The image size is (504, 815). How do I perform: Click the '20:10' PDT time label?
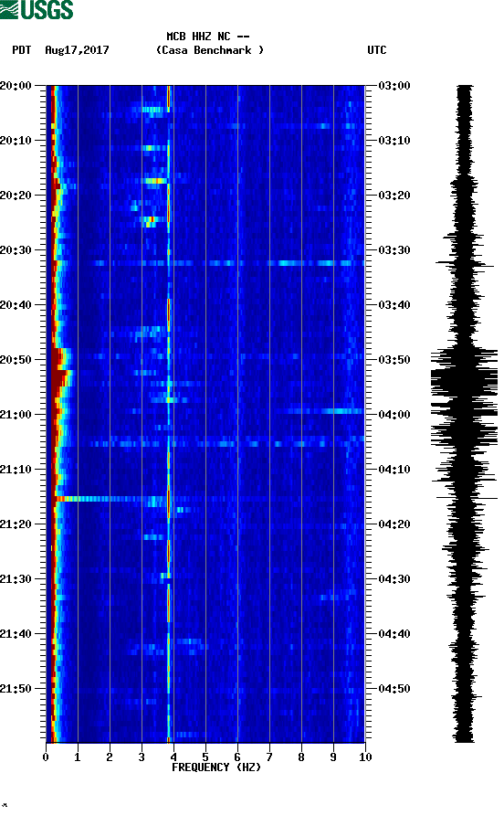coord(16,141)
